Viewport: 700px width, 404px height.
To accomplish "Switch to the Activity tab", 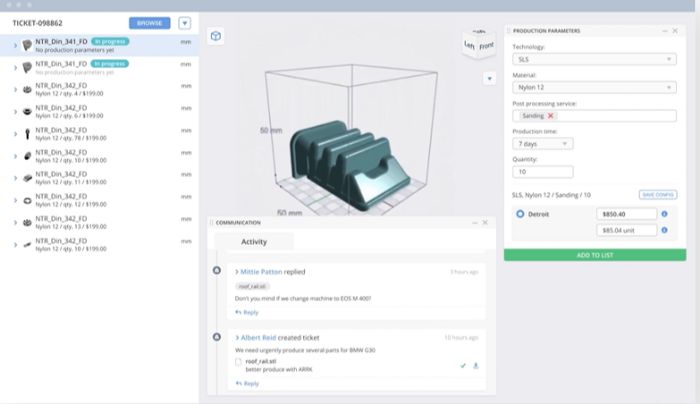I will point(254,242).
